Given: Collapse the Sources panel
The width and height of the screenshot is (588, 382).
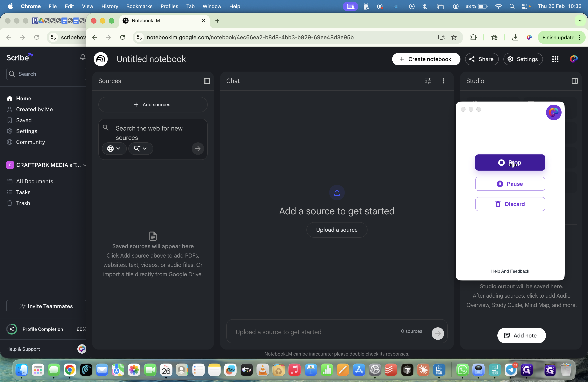Looking at the screenshot, I should [x=207, y=81].
